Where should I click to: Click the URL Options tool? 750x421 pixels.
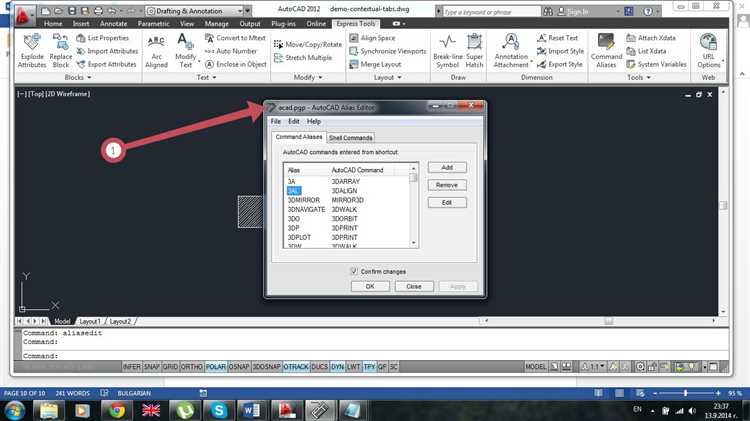(x=708, y=51)
